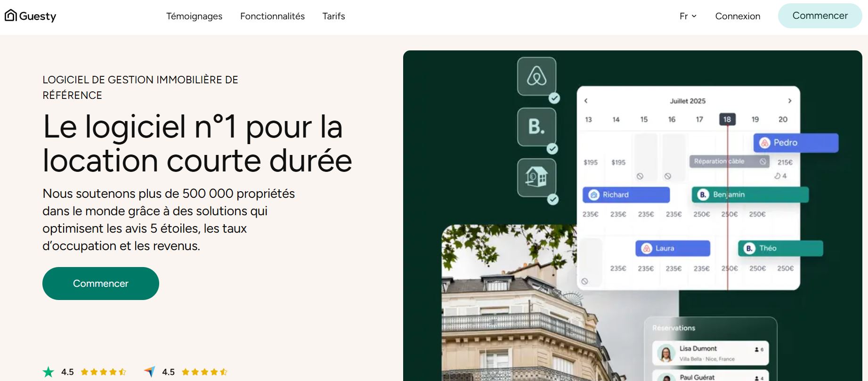Click the green Commencer hero button
Image resolution: width=868 pixels, height=381 pixels.
[x=101, y=284]
